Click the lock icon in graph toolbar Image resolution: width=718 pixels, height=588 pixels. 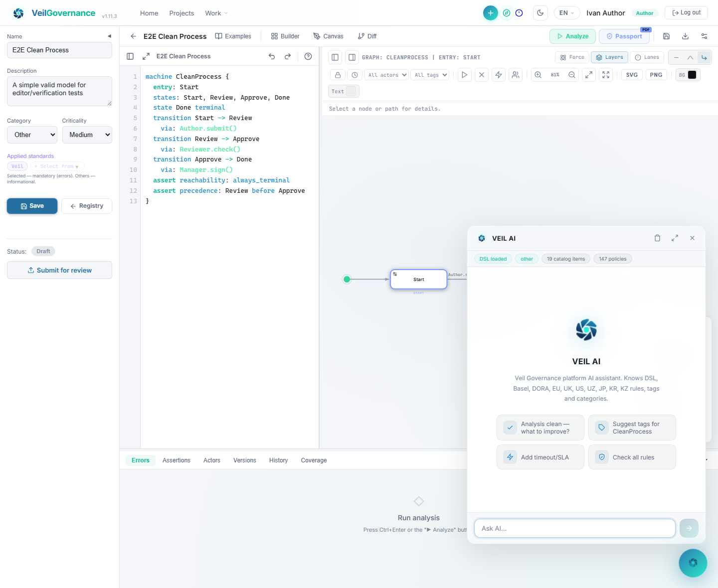click(x=338, y=75)
